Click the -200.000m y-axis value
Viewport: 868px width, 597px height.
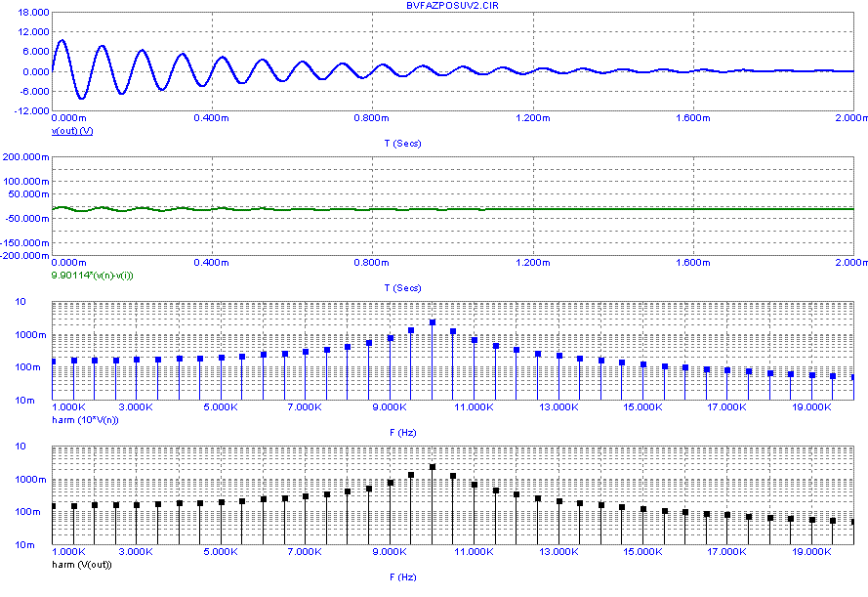click(25, 255)
